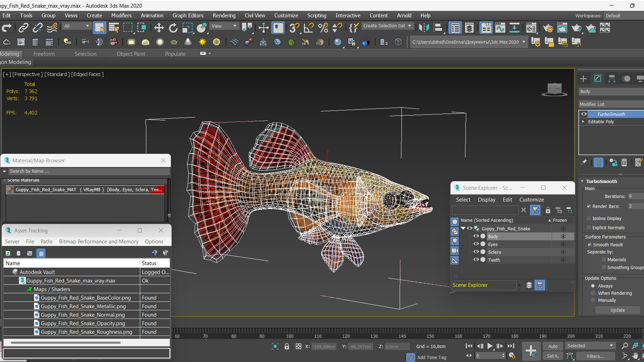The height and width of the screenshot is (362, 644).
Task: Toggle the Render Iters checkbox
Action: [x=589, y=206]
